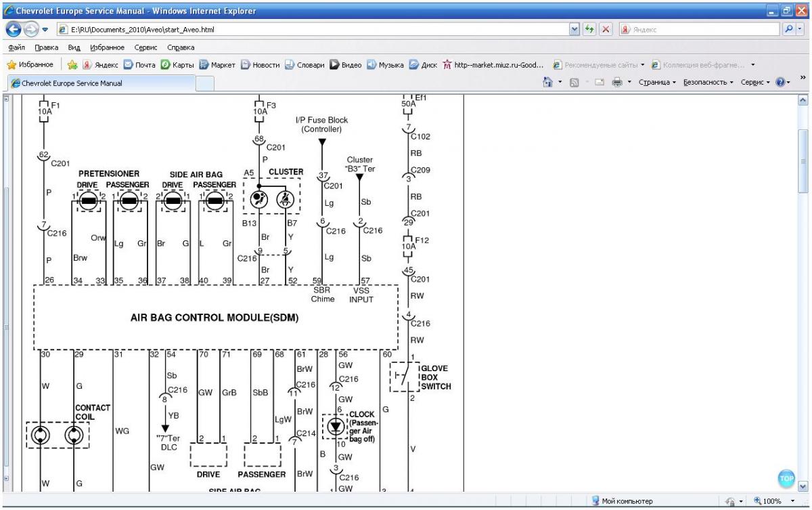
Task: Expand the address bar history dropdown
Action: pyautogui.click(x=575, y=30)
